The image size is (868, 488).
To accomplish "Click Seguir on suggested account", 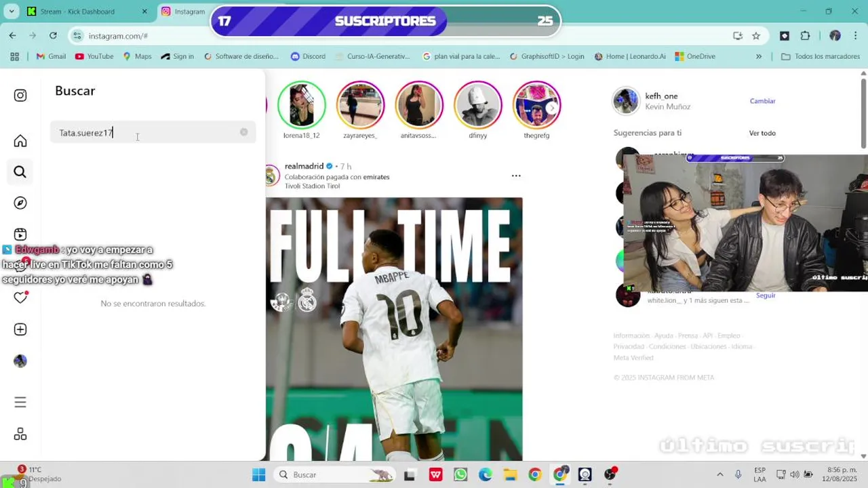I will tap(766, 296).
